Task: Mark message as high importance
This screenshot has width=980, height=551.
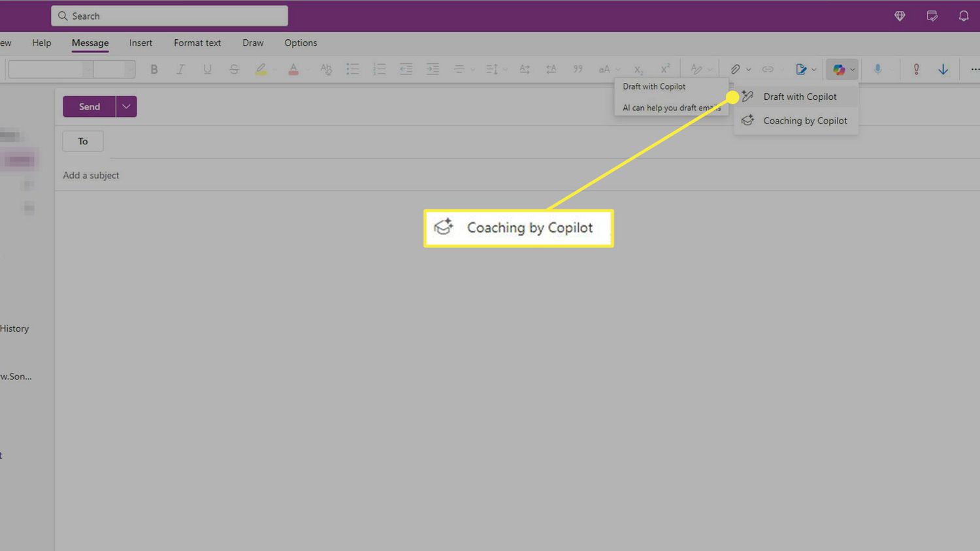Action: tap(916, 69)
